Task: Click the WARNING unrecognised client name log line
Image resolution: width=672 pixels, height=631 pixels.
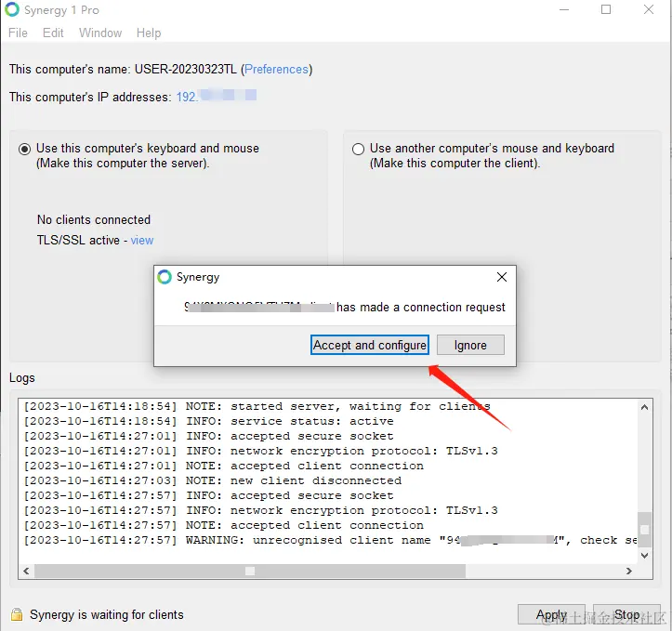Action: 330,540
